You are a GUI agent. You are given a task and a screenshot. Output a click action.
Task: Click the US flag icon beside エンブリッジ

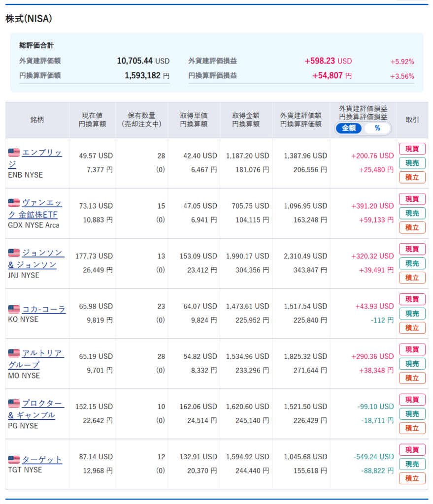[x=14, y=153]
